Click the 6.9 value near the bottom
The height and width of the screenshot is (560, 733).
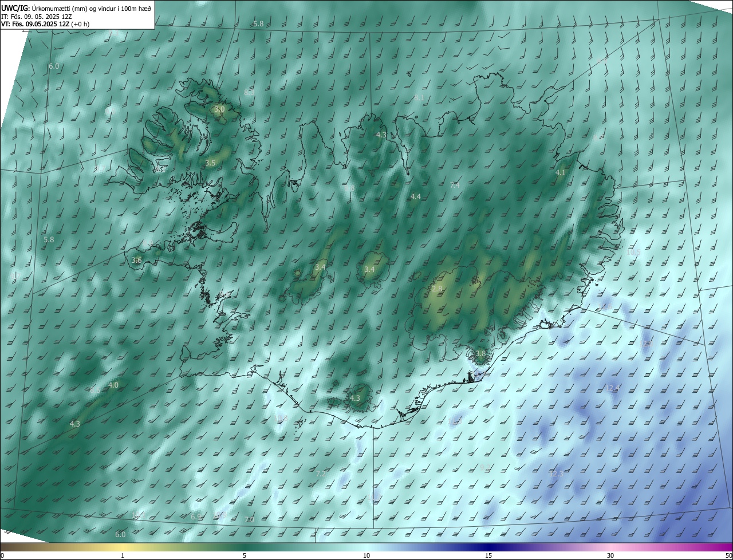[x=196, y=516]
